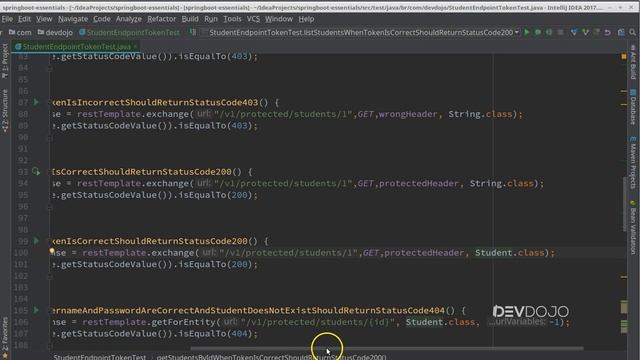Revert changes arrow icon in toolbar
This screenshot has width=640, height=360.
click(608, 32)
